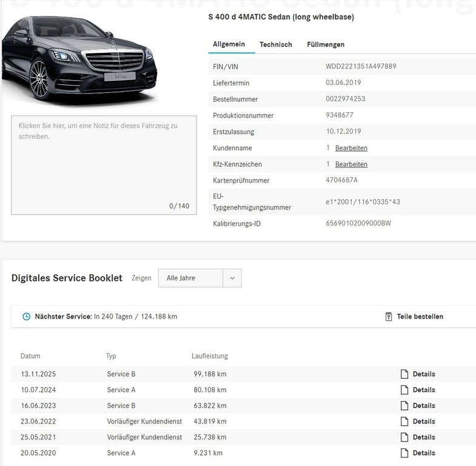
Task: View Details of the 9.231 km service
Action: tap(424, 453)
